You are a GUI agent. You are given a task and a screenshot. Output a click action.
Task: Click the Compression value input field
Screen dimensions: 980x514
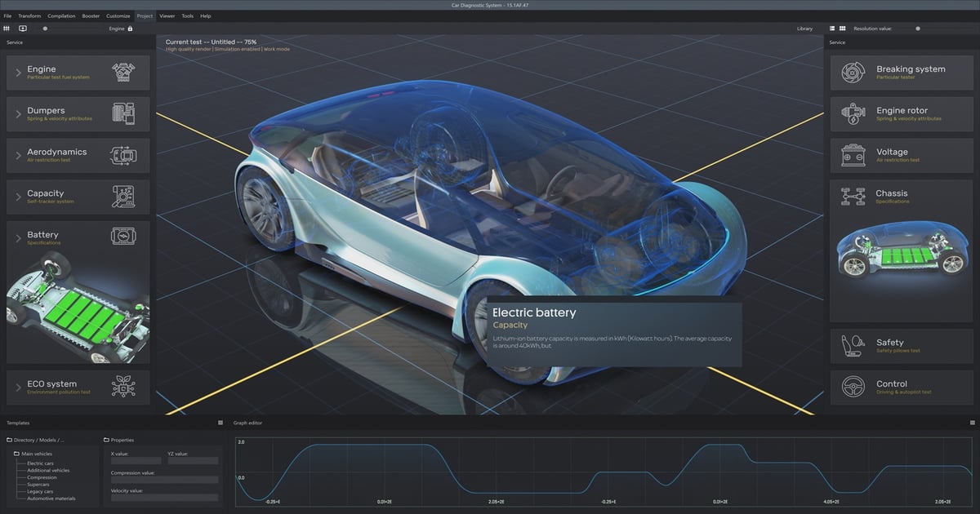(164, 480)
